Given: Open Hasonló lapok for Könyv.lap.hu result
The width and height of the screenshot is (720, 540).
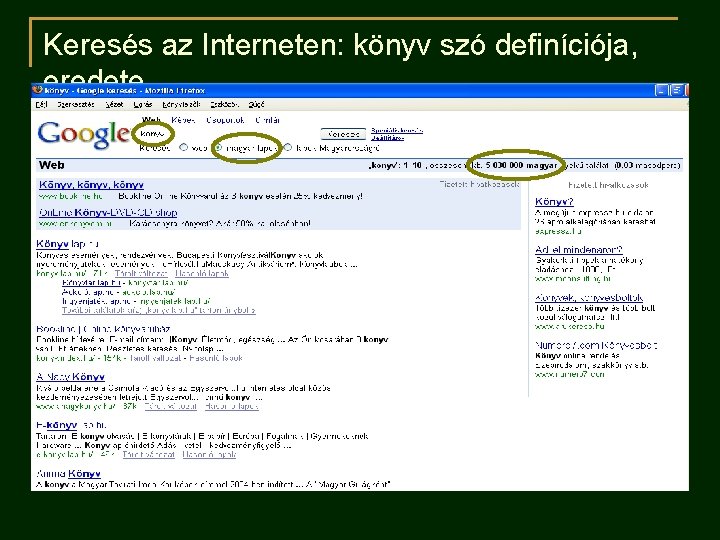Looking at the screenshot, I should 202,274.
